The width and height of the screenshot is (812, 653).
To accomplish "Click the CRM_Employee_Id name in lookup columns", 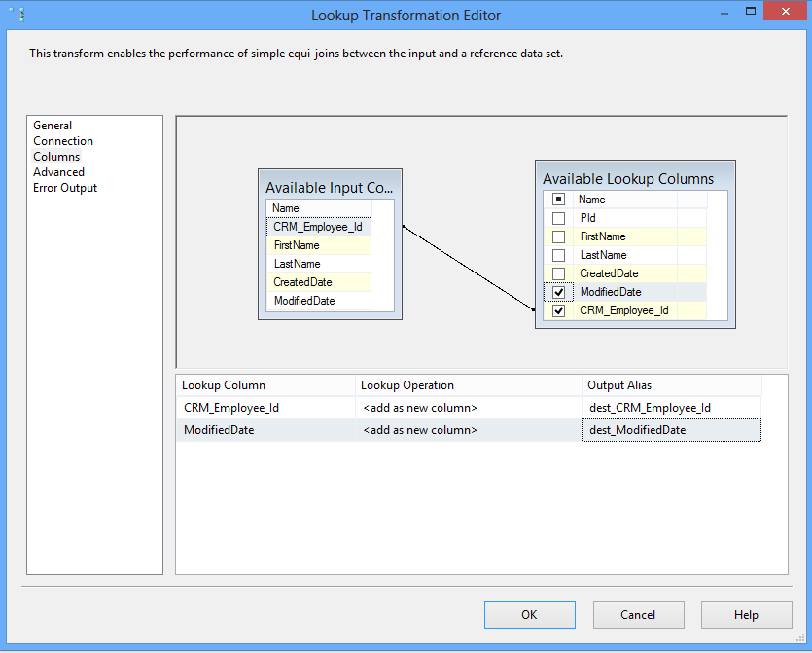I will coord(624,311).
